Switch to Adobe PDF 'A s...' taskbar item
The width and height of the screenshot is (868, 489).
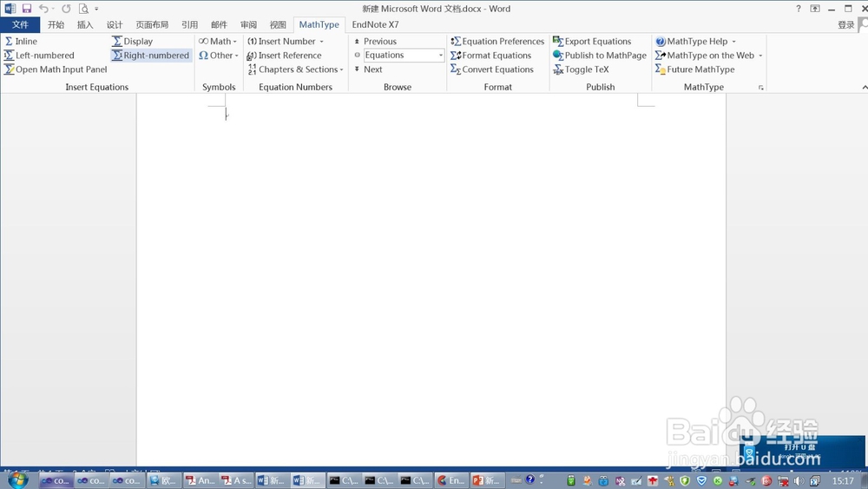(x=236, y=480)
